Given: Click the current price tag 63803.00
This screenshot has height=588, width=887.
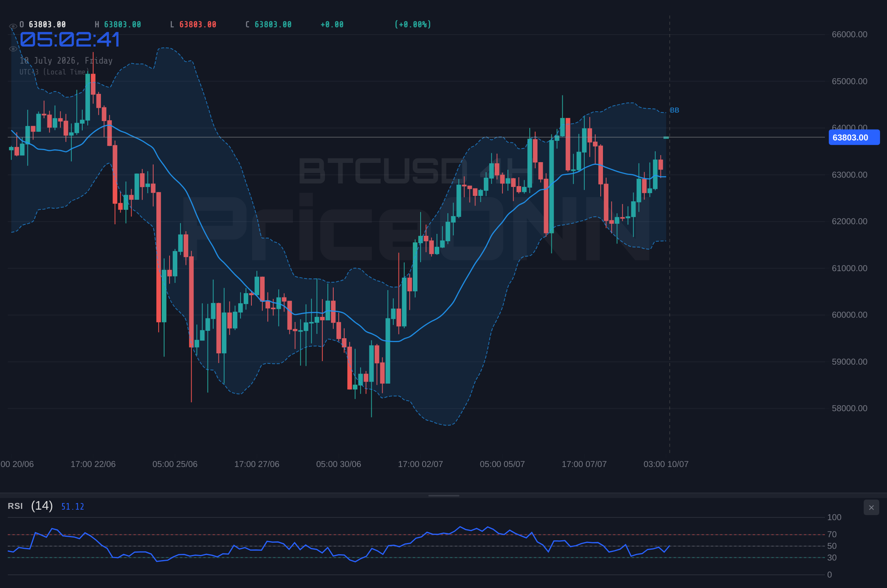Looking at the screenshot, I should [x=854, y=137].
